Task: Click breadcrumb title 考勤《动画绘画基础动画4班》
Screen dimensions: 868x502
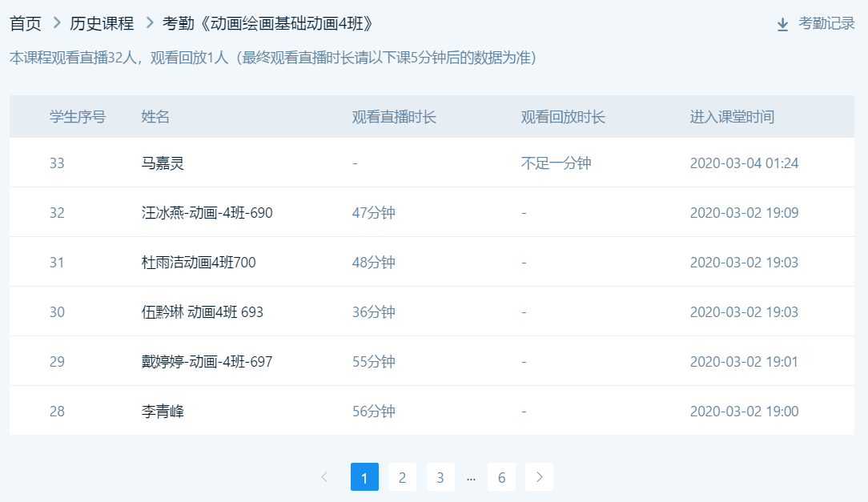Action: (268, 23)
